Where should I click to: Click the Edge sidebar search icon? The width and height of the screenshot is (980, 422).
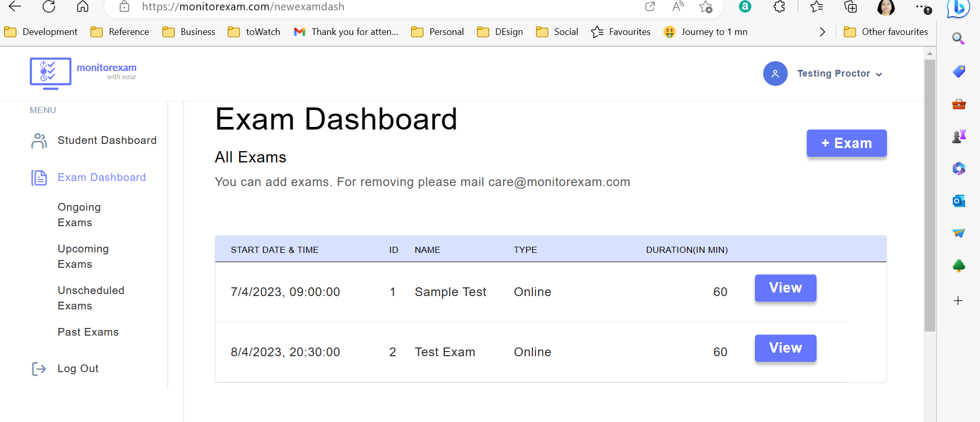(958, 39)
